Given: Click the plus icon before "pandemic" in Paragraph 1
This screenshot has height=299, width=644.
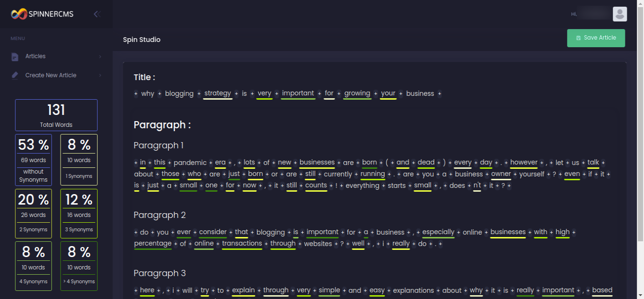Looking at the screenshot, I should [169, 162].
